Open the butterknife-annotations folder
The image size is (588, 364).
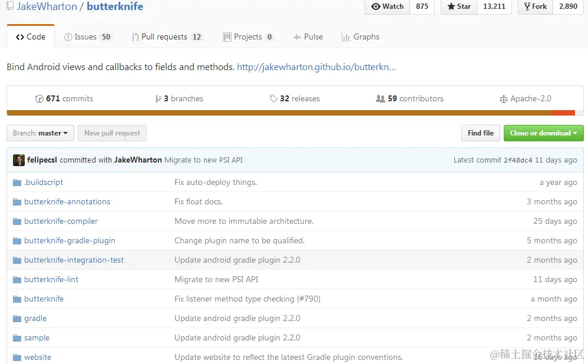click(x=67, y=202)
